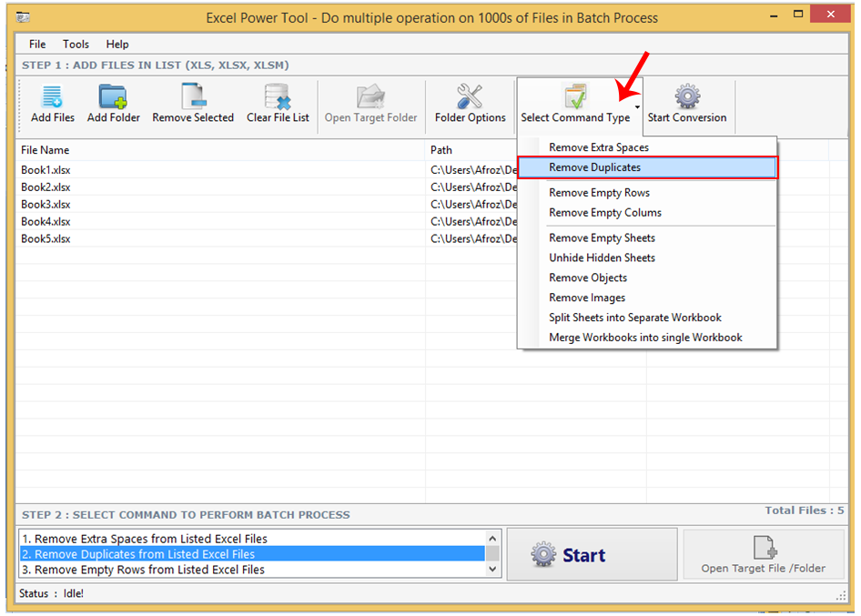Select '2. Remove Duplicates from Listed Excel Files'
The height and width of the screenshot is (616, 861).
[253, 554]
